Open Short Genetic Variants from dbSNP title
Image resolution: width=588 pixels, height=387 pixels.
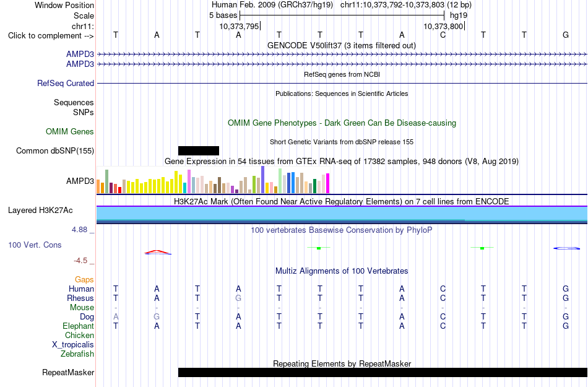tap(342, 142)
